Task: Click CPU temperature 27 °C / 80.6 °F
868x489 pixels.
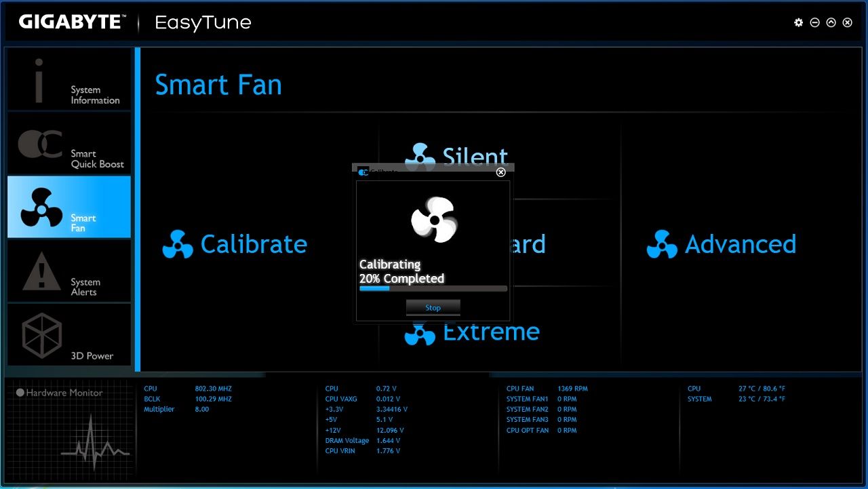Action: [762, 389]
